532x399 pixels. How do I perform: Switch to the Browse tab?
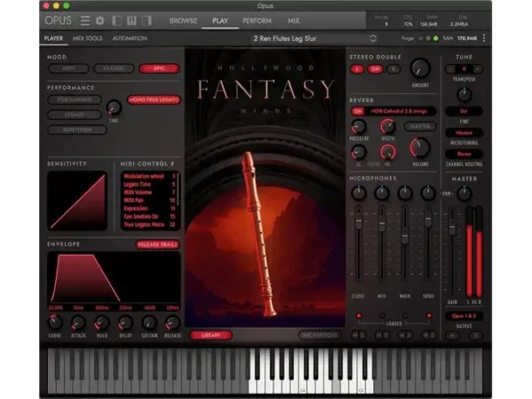(184, 20)
